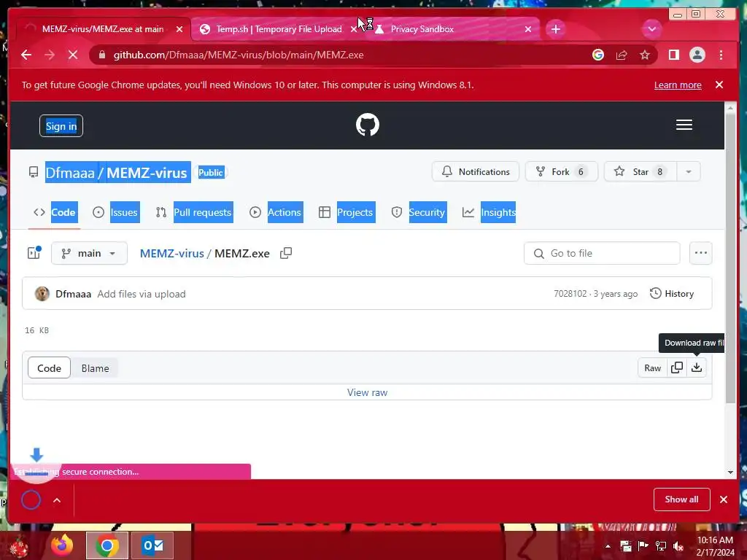Image resolution: width=747 pixels, height=560 pixels.
Task: Open the main branch dropdown
Action: (x=89, y=253)
